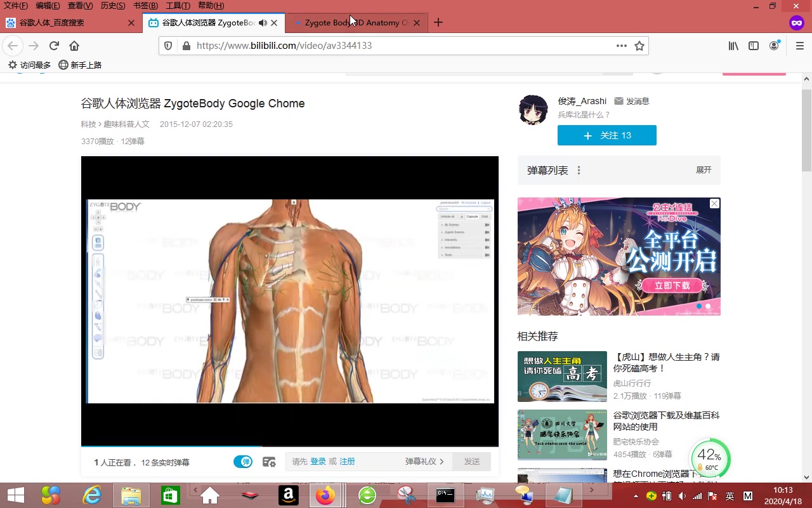Click 俊涛_Arashi uploader name
This screenshot has width=812, height=508.
(582, 101)
